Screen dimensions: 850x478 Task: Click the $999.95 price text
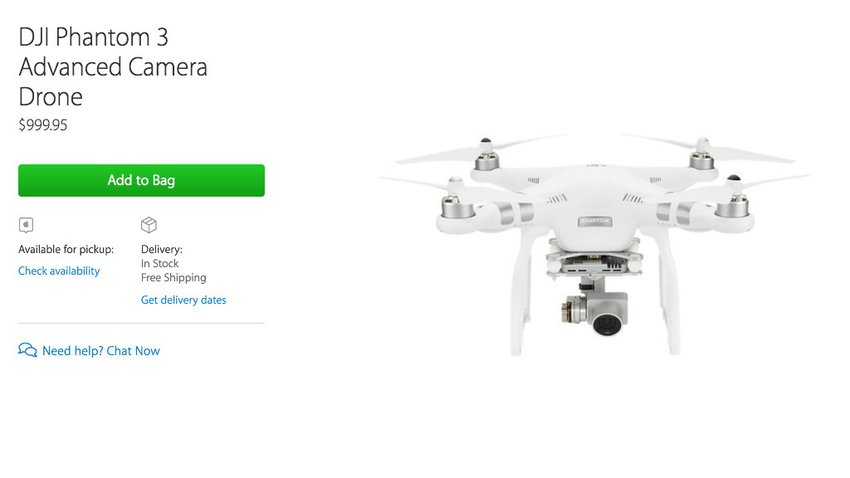(43, 125)
